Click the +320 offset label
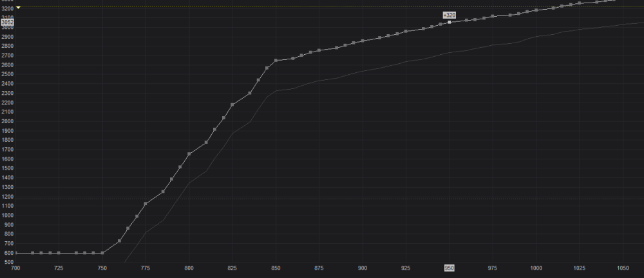Viewport: 644px width, 278px height. [450, 15]
